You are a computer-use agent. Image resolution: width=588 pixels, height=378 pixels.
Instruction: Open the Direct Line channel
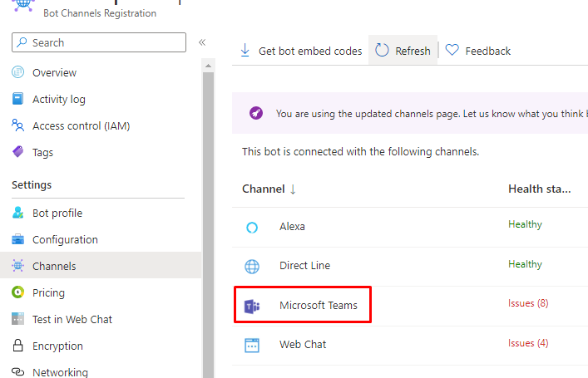(x=305, y=266)
